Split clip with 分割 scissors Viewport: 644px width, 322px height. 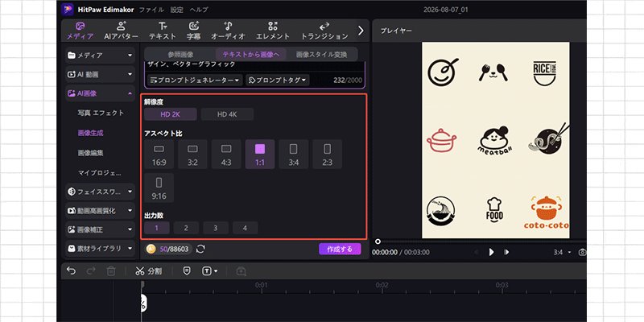pyautogui.click(x=149, y=271)
